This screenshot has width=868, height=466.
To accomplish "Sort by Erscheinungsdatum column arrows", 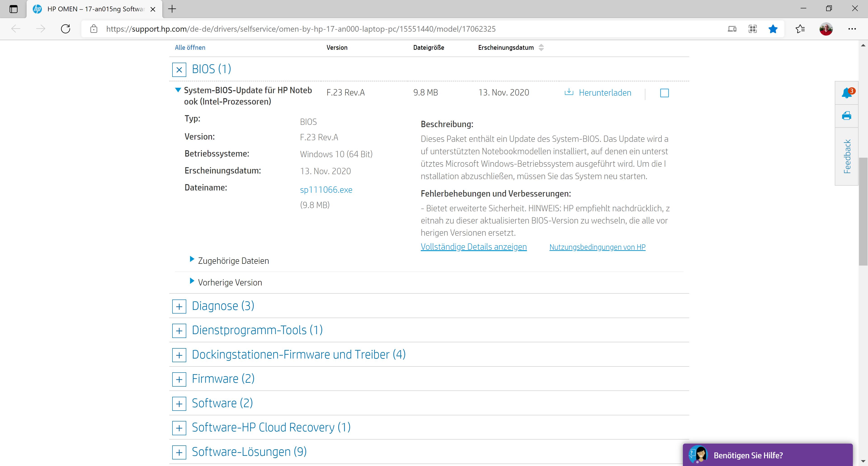I will 541,48.
